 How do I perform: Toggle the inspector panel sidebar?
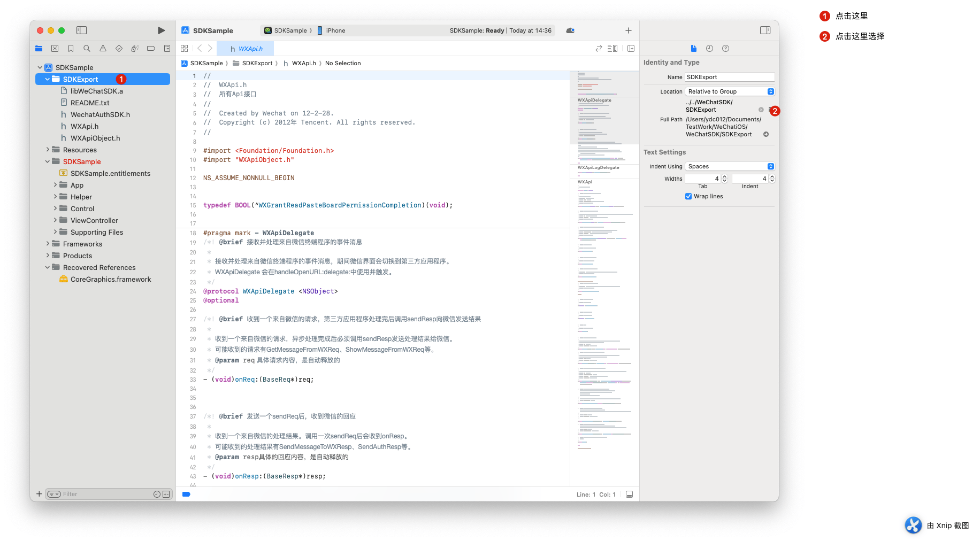765,30
